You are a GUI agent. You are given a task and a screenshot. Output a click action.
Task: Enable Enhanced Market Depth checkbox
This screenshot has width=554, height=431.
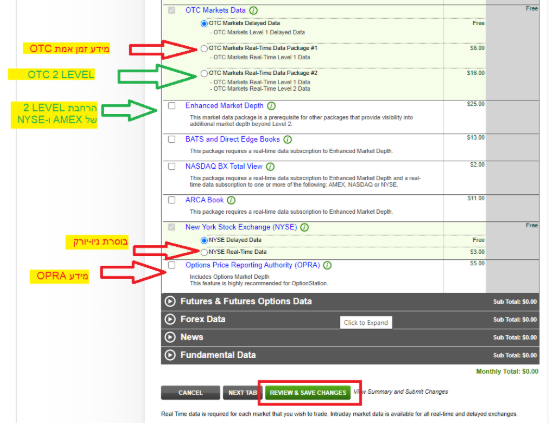(172, 106)
